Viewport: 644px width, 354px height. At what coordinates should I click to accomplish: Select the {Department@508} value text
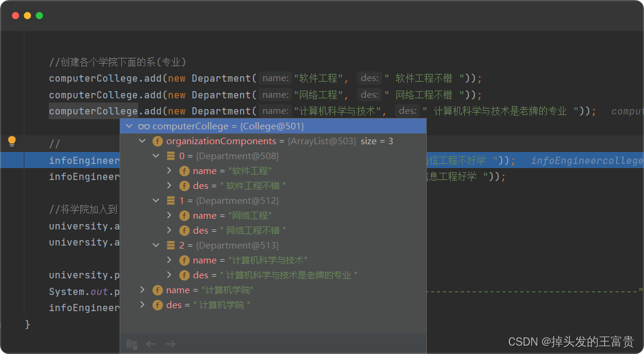click(x=237, y=156)
